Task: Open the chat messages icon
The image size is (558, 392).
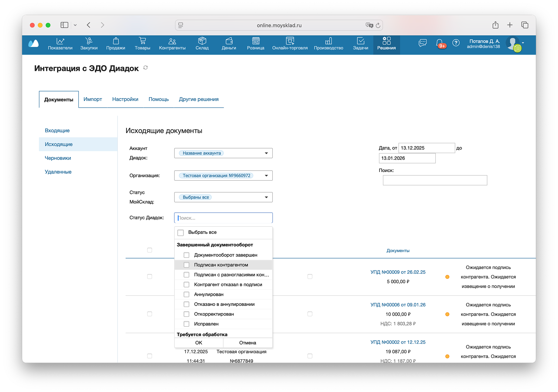Action: click(422, 43)
